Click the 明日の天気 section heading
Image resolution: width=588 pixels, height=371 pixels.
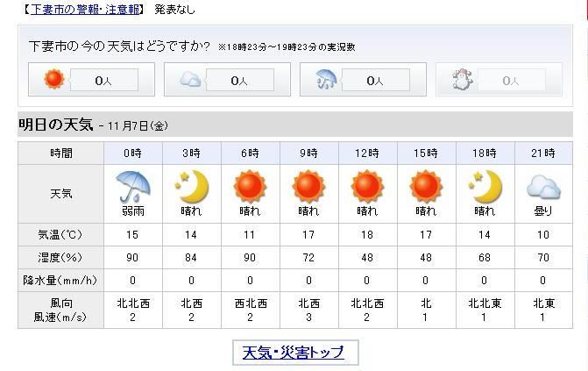tap(55, 125)
